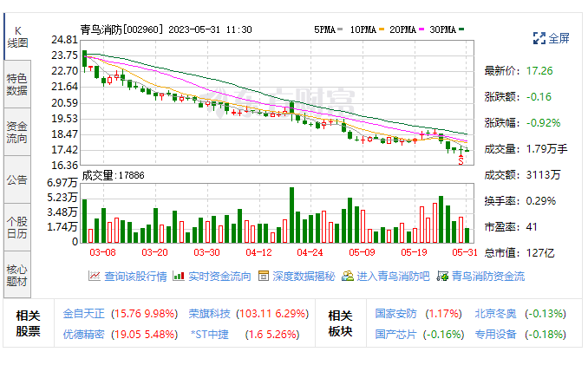Screen dimensions: 588x365
Task: Click the 涨跌额 value -0.16
Action: click(539, 97)
